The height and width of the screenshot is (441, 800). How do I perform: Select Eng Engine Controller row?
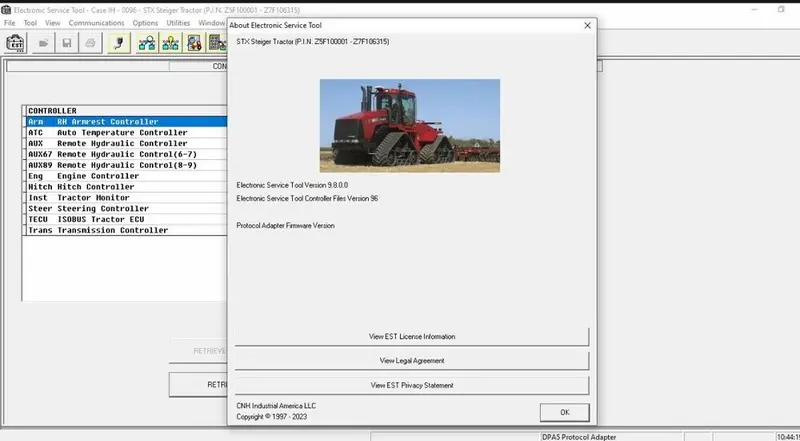pyautogui.click(x=126, y=176)
